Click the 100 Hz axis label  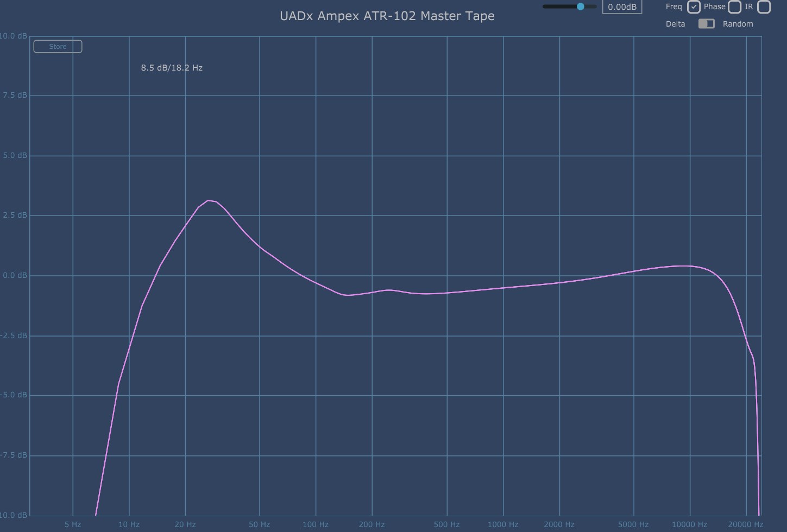[315, 524]
